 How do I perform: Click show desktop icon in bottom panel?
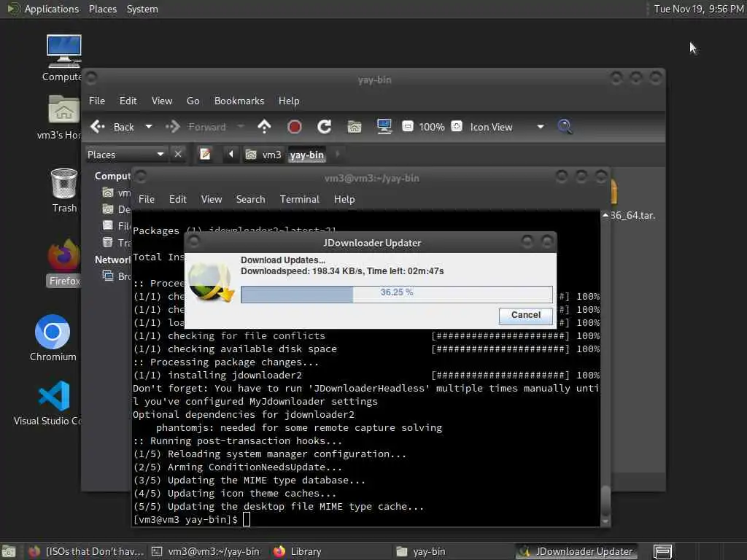[x=9, y=551]
